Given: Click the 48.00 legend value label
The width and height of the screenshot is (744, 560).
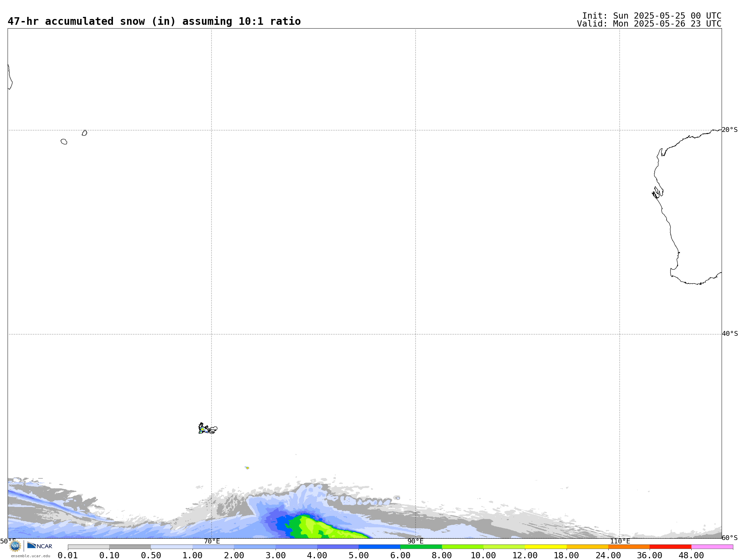Looking at the screenshot, I should pyautogui.click(x=691, y=556).
